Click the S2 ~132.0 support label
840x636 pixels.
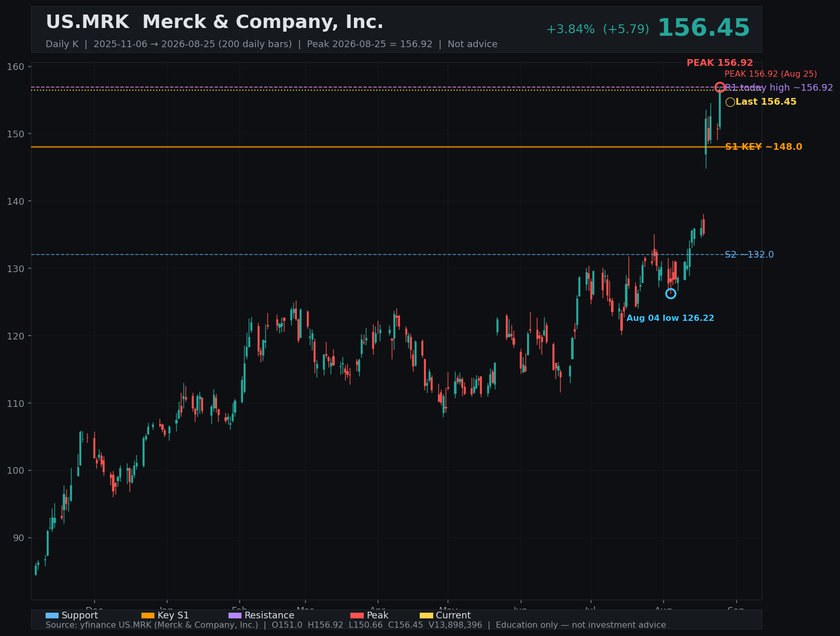point(749,255)
